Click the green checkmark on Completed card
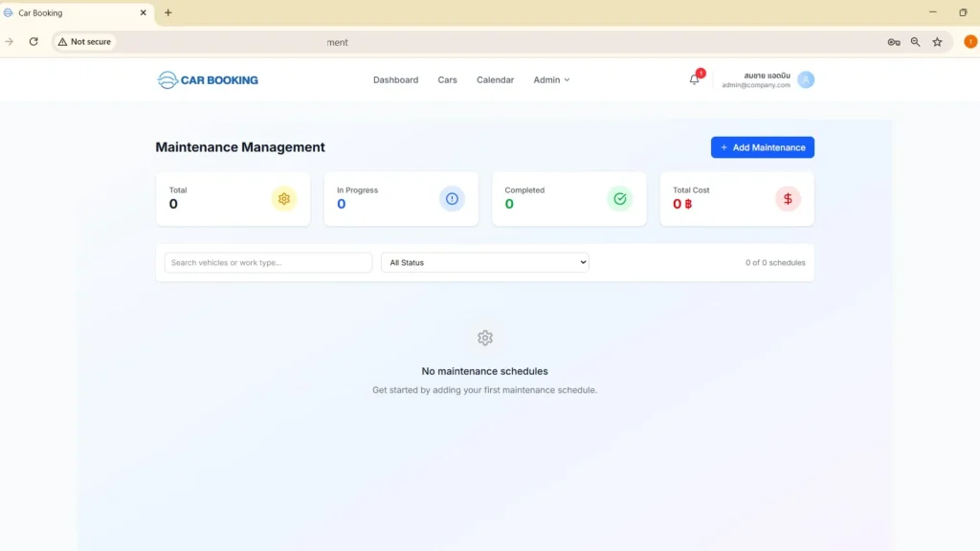980x551 pixels. (619, 198)
